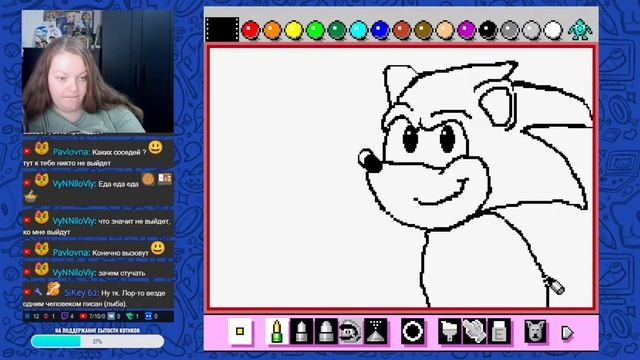Click username VyNNiloVly on 'зачем стучать' message
The image size is (640, 360).
point(74,273)
